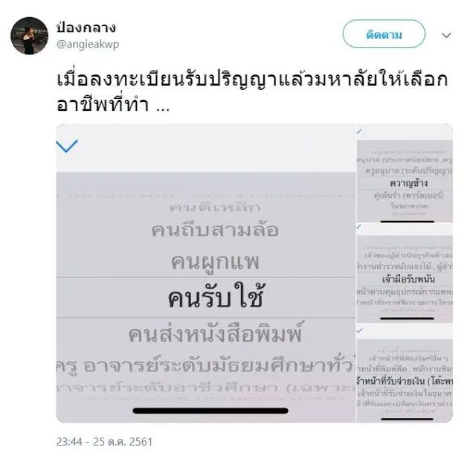Select คนรับใช้ in the picker
Image resolution: width=476 pixels, height=456 pixels.
[x=215, y=297]
